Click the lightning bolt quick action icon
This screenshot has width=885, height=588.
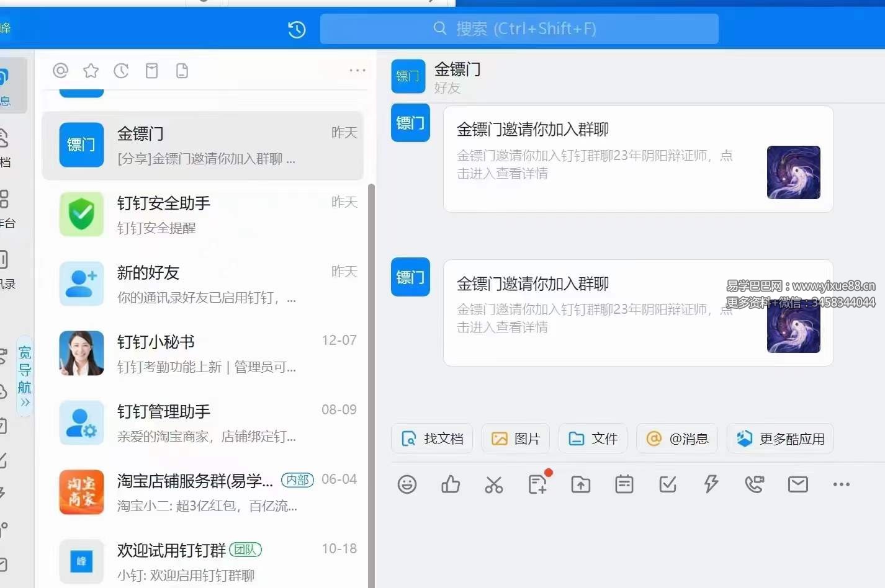(x=711, y=484)
